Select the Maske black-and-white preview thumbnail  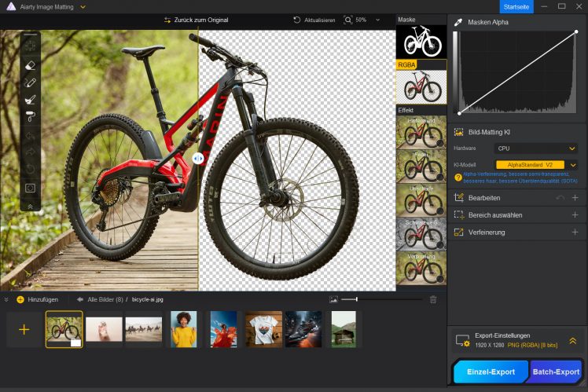pos(421,42)
